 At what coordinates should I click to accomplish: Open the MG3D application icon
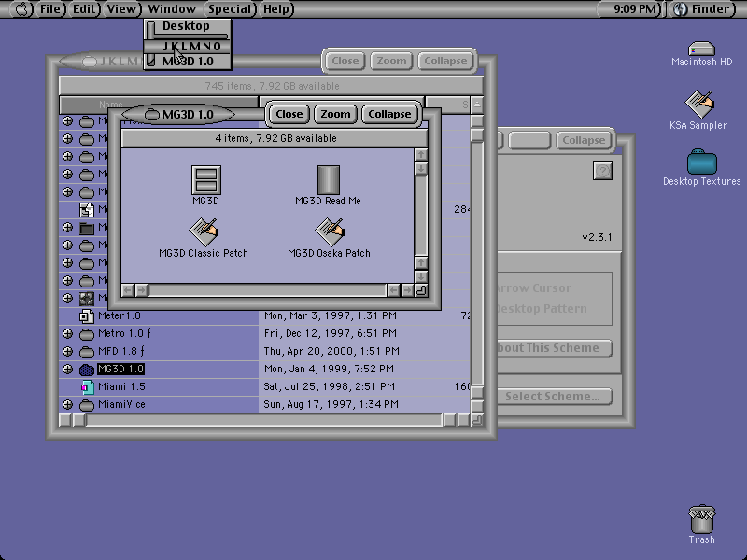click(x=205, y=179)
